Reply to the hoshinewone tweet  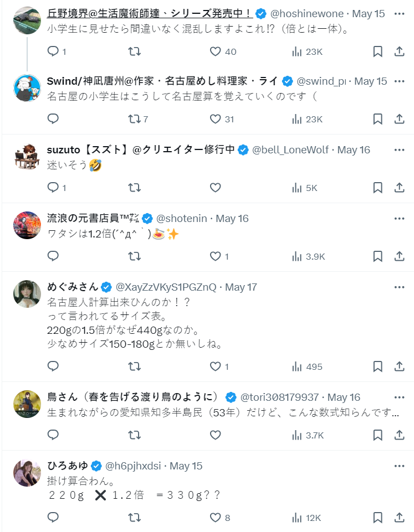point(53,51)
